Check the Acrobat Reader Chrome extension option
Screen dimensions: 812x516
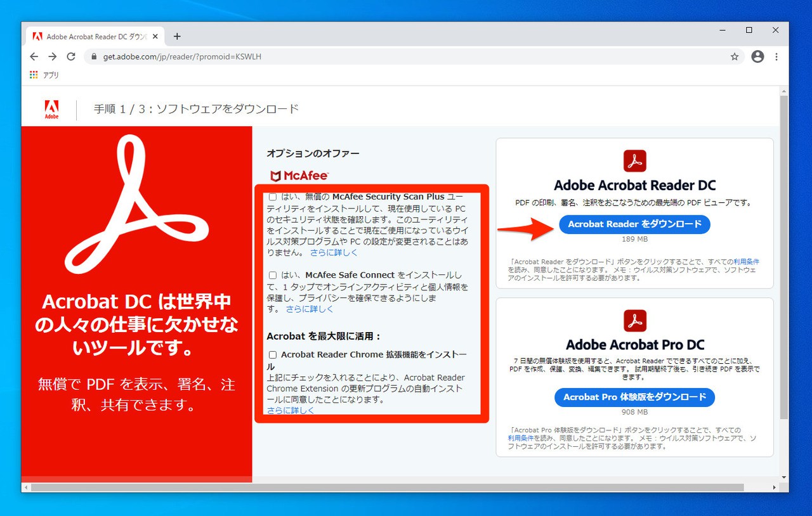(273, 355)
